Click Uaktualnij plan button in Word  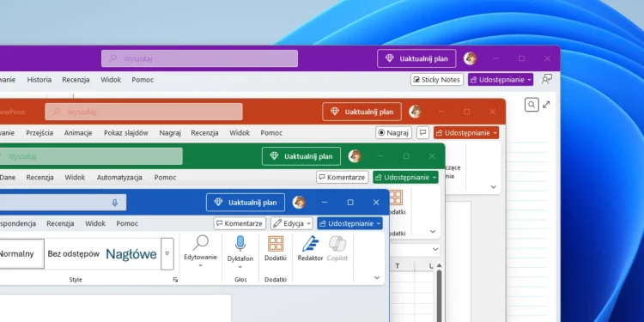tap(246, 202)
